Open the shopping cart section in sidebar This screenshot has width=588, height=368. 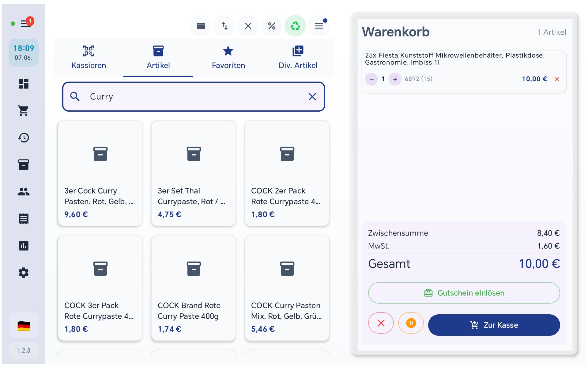[24, 111]
